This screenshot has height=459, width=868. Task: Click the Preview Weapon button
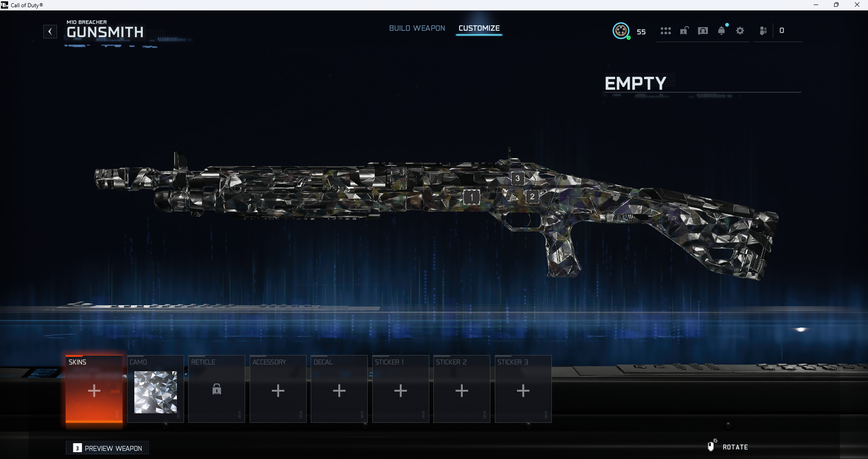click(x=108, y=448)
